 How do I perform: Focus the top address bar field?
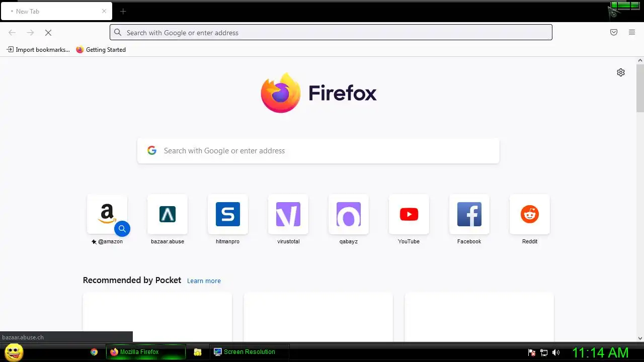pyautogui.click(x=331, y=33)
